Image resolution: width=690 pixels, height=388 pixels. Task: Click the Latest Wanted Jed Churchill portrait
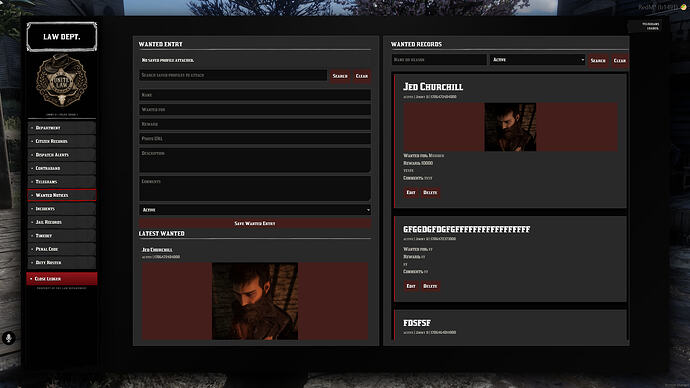(255, 301)
